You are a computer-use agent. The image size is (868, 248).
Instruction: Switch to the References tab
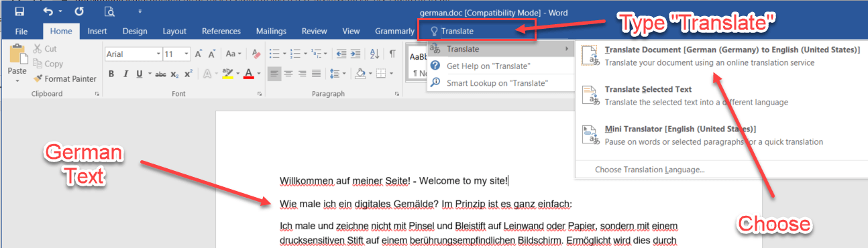click(221, 31)
